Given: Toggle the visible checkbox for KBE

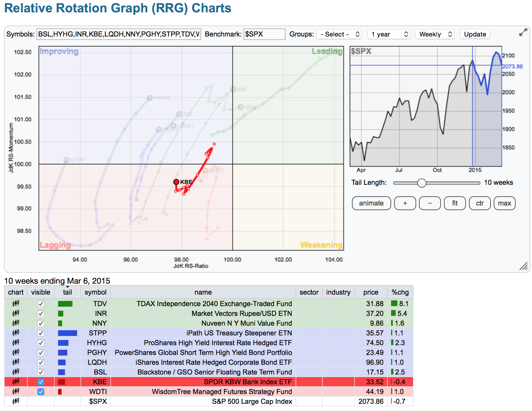Looking at the screenshot, I should coord(41,382).
